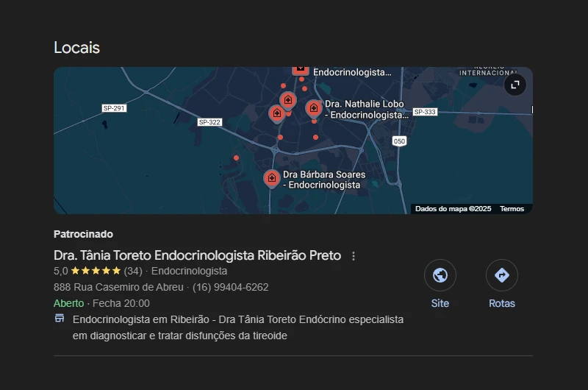The image size is (588, 390).
Task: Click the SP-322 road marker on the map
Action: pyautogui.click(x=209, y=122)
